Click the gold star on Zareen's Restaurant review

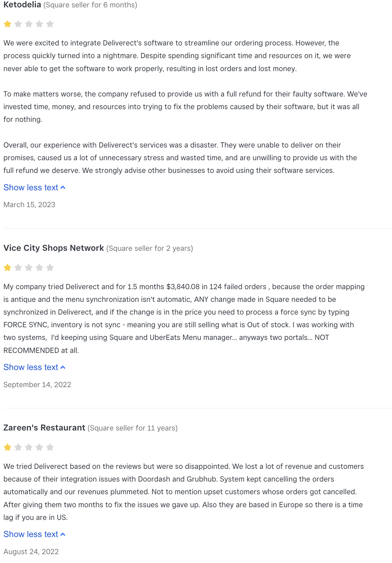point(8,447)
